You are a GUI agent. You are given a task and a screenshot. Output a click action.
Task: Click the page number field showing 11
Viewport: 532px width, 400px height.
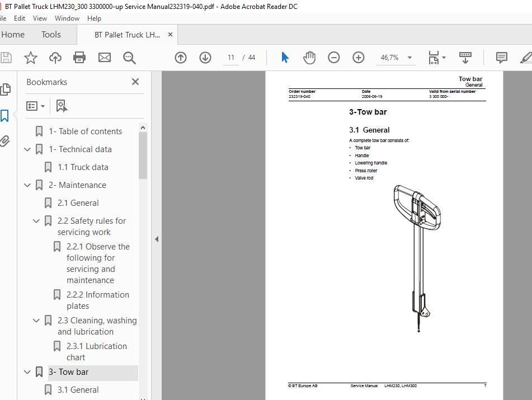(231, 58)
